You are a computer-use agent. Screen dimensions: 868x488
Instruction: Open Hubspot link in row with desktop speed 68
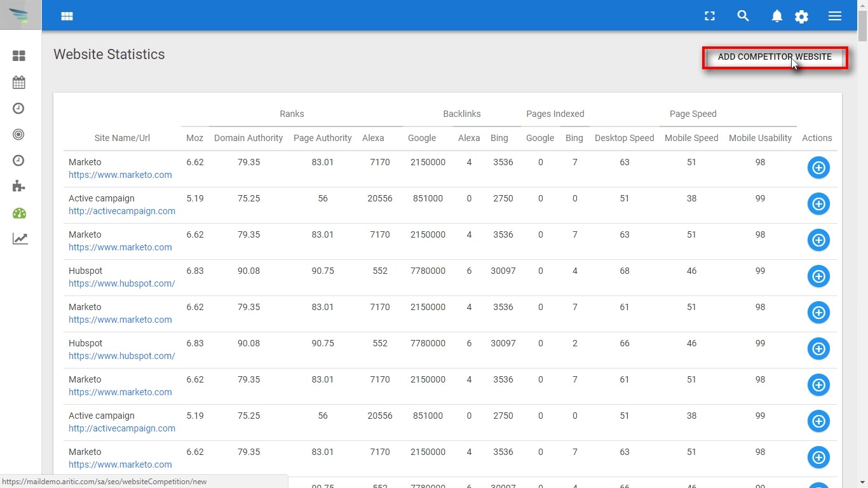coord(122,283)
